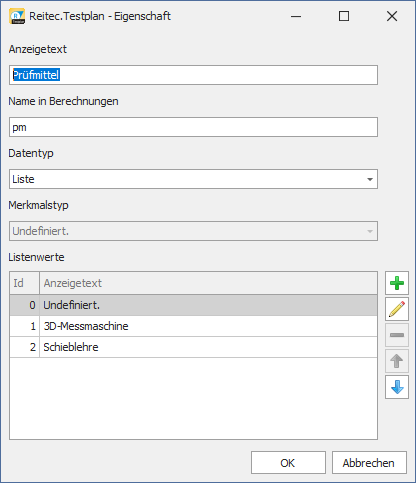Click the Reitec Testplan app icon
The width and height of the screenshot is (416, 483).
[x=17, y=16]
